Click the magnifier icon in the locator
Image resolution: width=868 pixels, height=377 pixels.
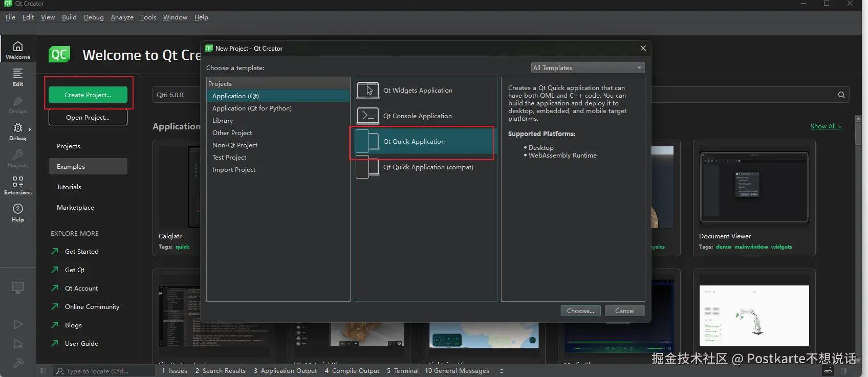[60, 371]
